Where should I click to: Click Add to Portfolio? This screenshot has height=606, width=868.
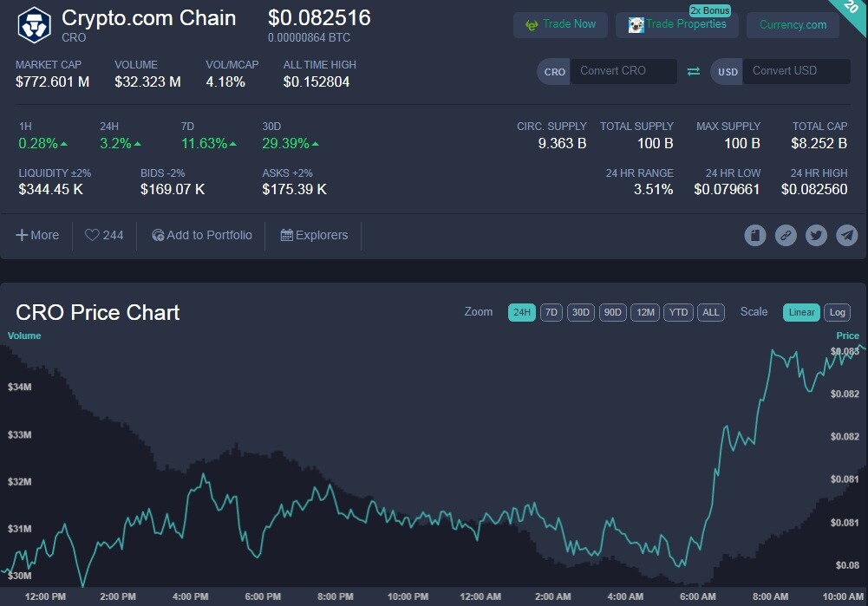point(201,235)
